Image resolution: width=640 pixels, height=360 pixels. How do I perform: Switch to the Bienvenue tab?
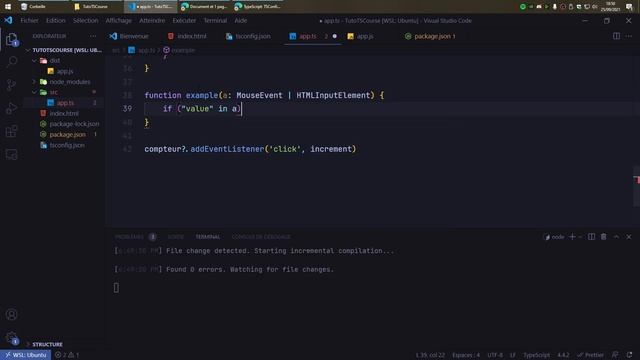click(129, 36)
